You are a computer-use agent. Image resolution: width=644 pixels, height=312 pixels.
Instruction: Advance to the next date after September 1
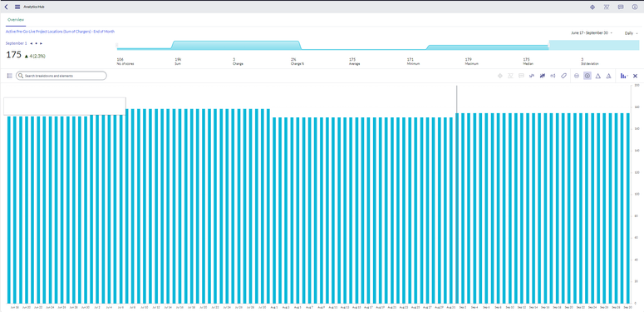[41, 43]
